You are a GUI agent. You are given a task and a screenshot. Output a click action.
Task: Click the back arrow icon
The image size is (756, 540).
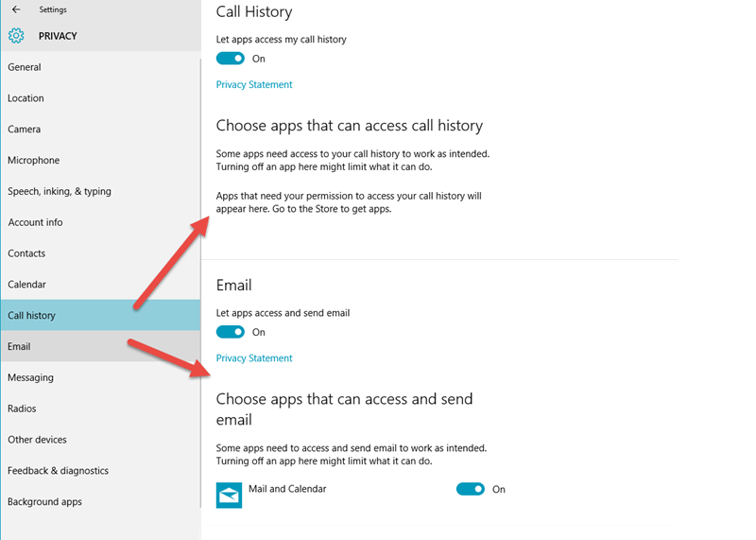[16, 9]
